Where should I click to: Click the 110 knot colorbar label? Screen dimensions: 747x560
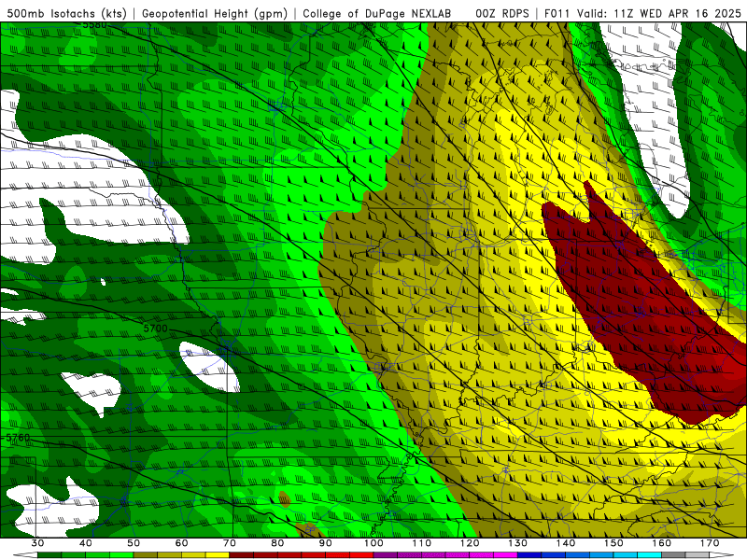pyautogui.click(x=422, y=543)
